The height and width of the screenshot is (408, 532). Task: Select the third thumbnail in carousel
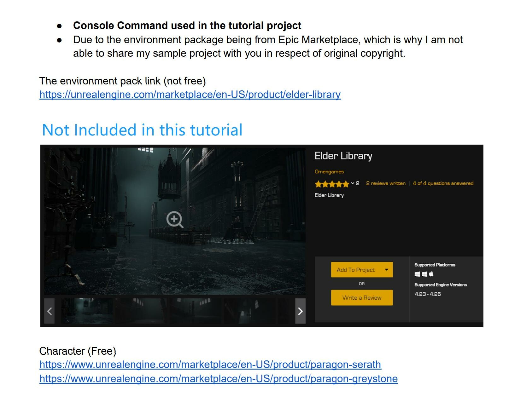pos(195,311)
